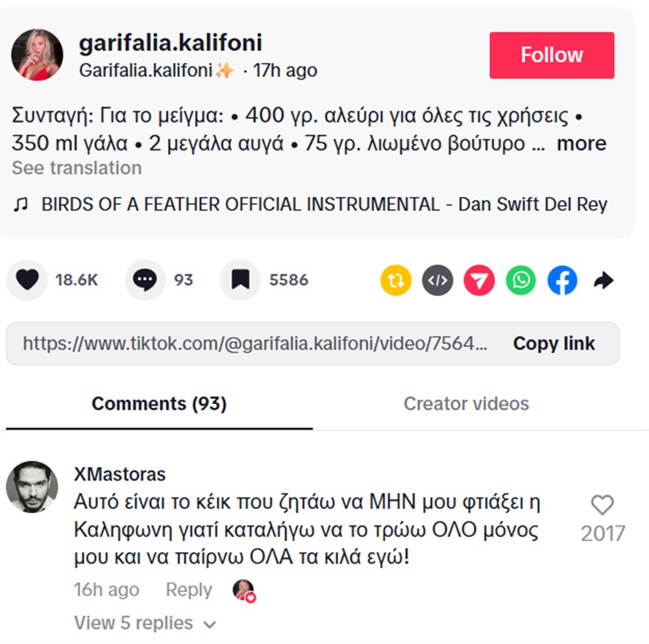The width and height of the screenshot is (649, 644).
Task: Show the See translation option
Action: [77, 169]
